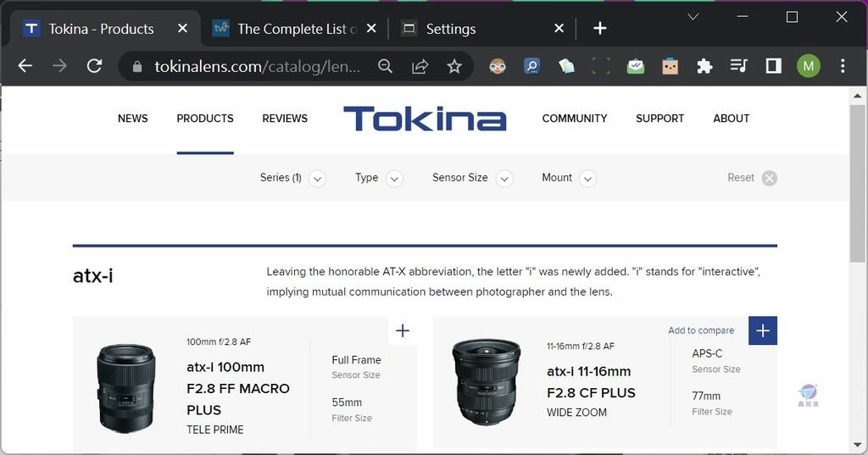Switch to The Complete List tab

pos(294,29)
